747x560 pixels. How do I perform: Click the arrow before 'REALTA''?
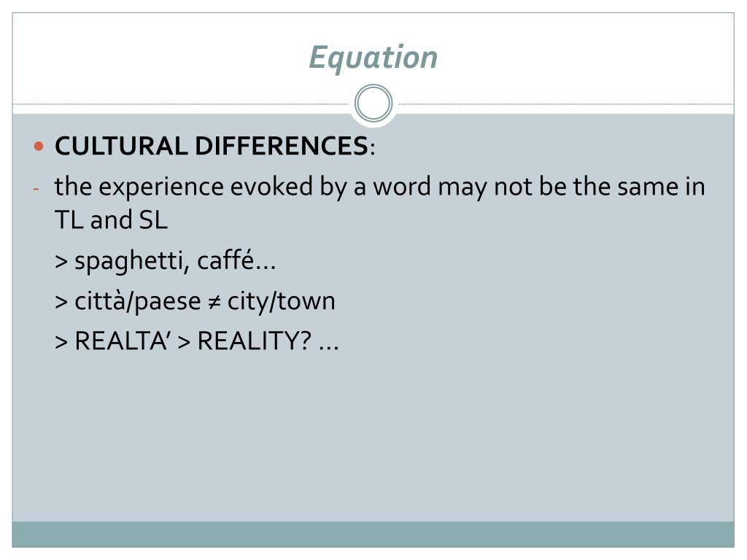click(61, 342)
